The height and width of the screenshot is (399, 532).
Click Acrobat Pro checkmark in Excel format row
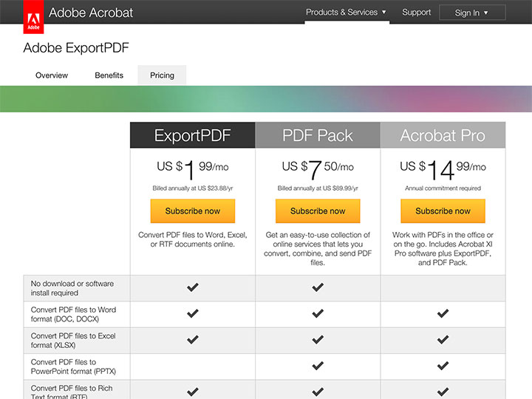click(x=443, y=340)
